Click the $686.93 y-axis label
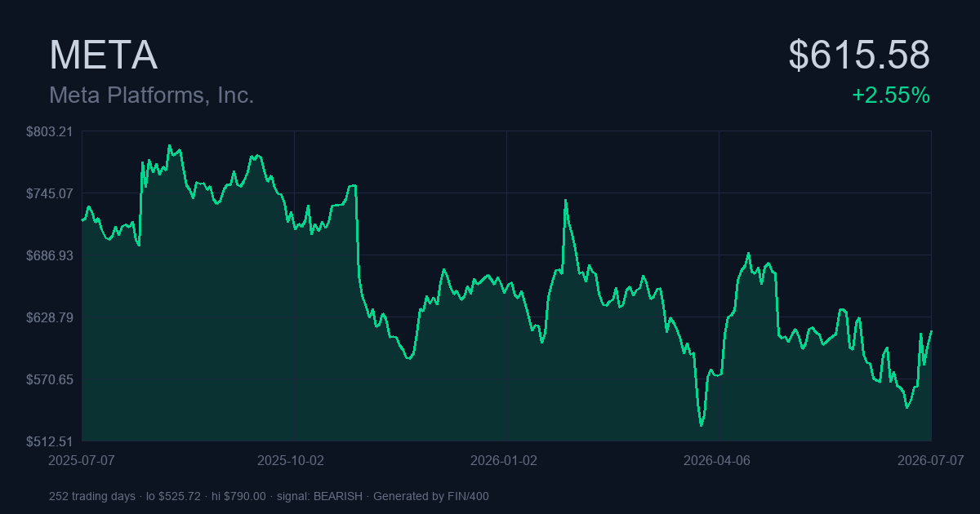Viewport: 980px width, 514px height. (x=50, y=255)
